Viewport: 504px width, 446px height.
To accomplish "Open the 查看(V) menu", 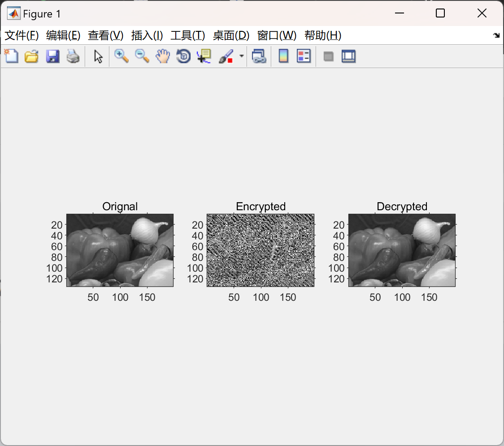I will [105, 35].
